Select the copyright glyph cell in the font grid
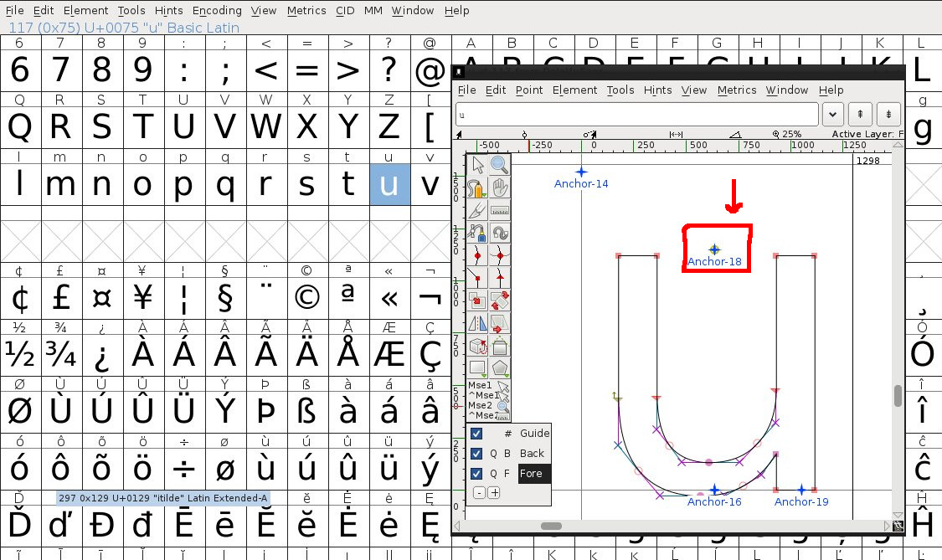 306,297
